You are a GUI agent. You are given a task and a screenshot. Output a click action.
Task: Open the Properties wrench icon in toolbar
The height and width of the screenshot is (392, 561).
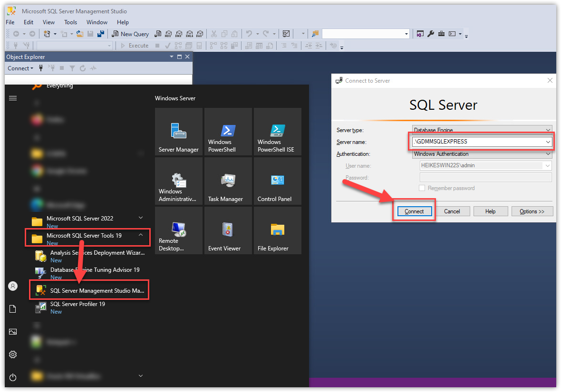tap(431, 34)
